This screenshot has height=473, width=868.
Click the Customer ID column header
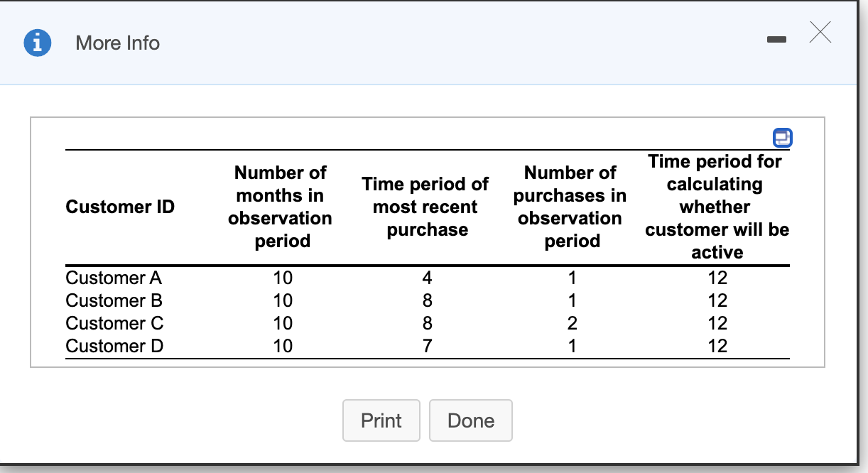(x=119, y=207)
